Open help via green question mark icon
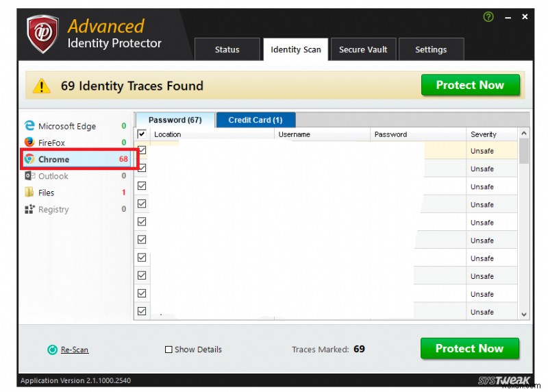The width and height of the screenshot is (548, 392). (x=488, y=16)
